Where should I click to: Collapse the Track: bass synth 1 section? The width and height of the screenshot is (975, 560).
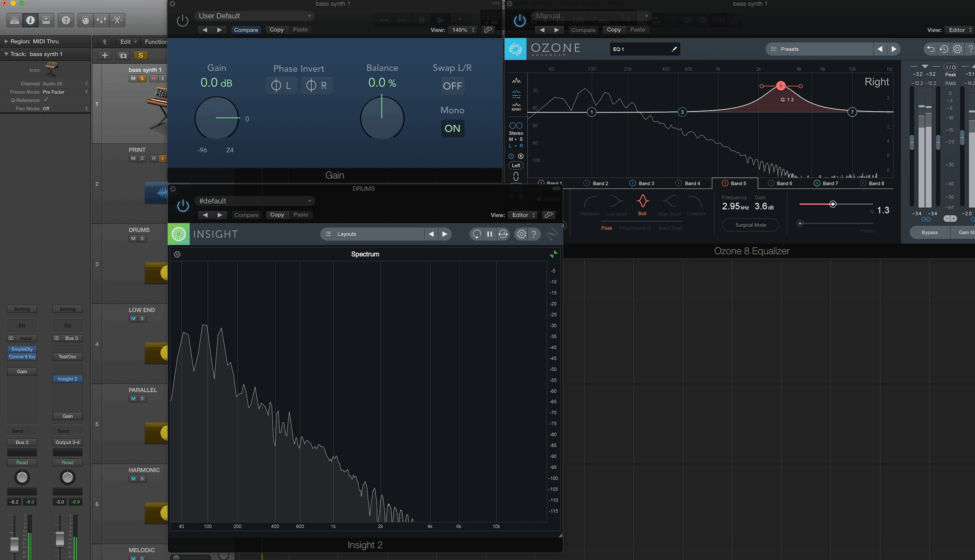point(6,54)
